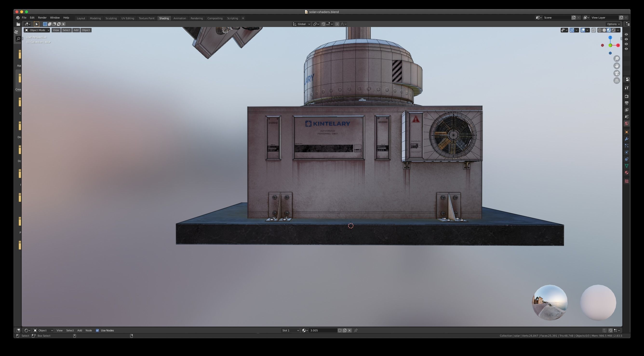Click the zoom view gizmo icon
Viewport: 644px width, 356px height.
tap(617, 59)
